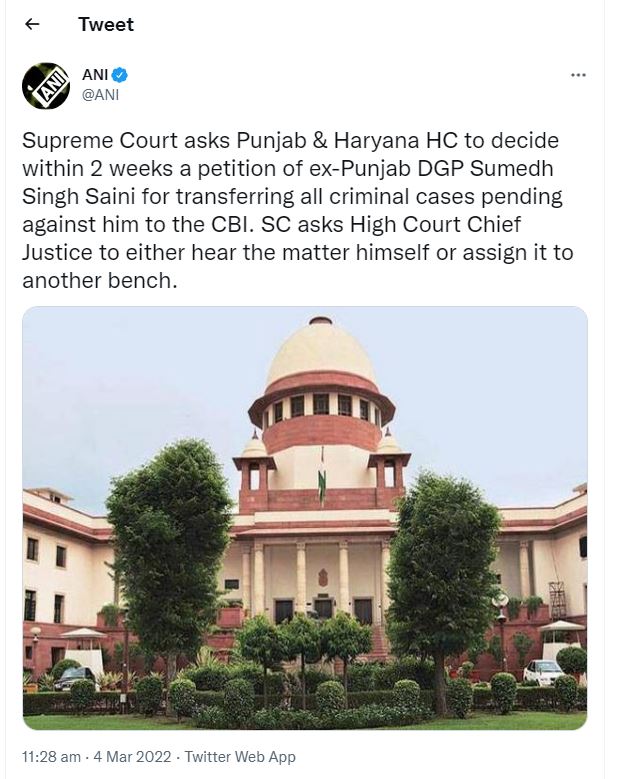The image size is (627, 779).
Task: Click the dark car on the photo's left side
Action: (75, 678)
